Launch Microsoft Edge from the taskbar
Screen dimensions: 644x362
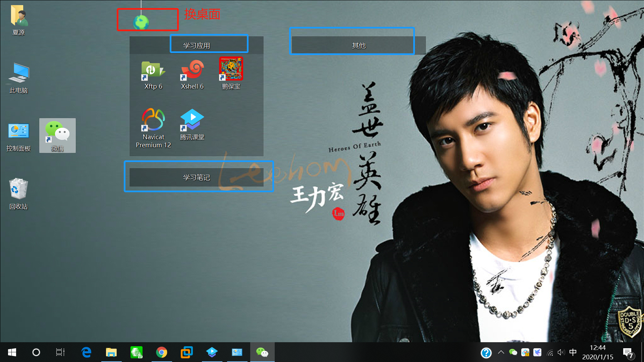86,352
